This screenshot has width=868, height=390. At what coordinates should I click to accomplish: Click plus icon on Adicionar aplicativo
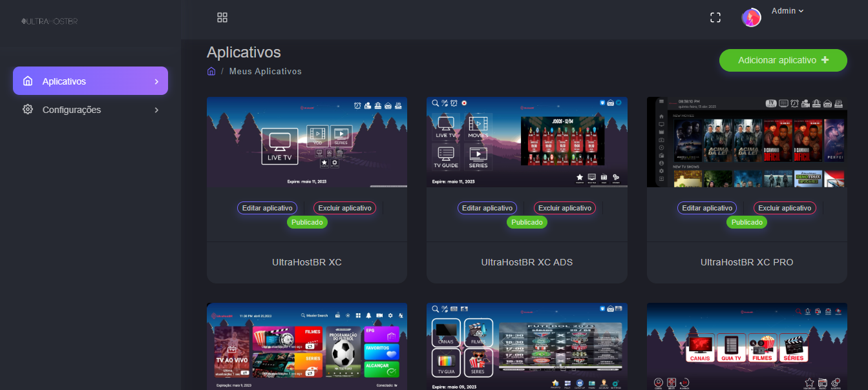point(825,60)
